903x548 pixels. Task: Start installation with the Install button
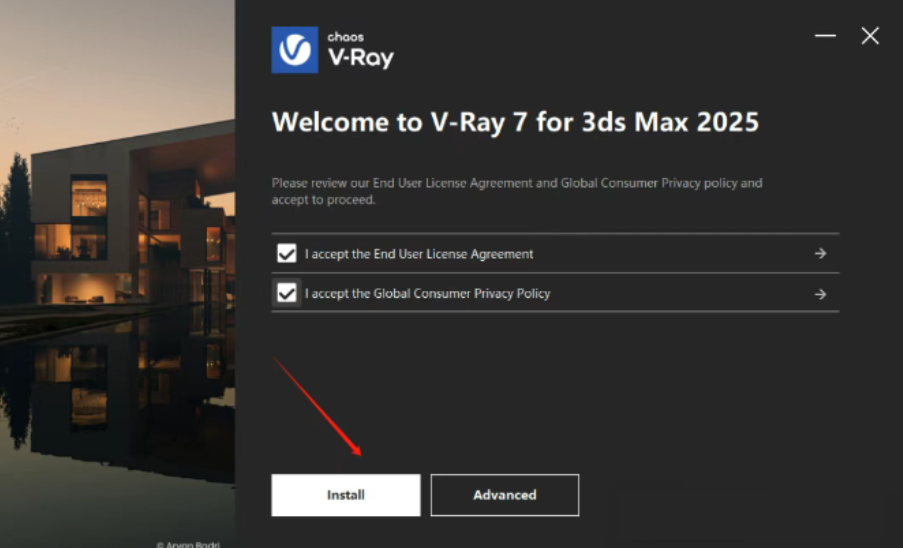(346, 495)
